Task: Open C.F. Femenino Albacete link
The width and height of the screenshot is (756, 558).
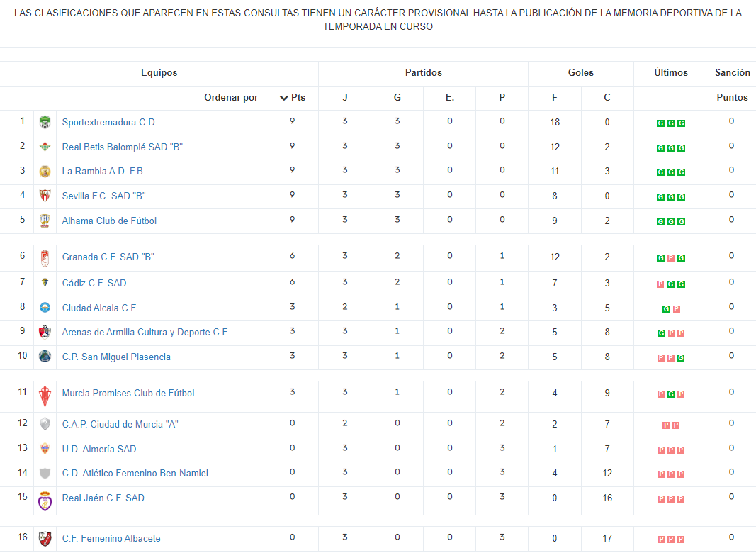Action: click(111, 539)
